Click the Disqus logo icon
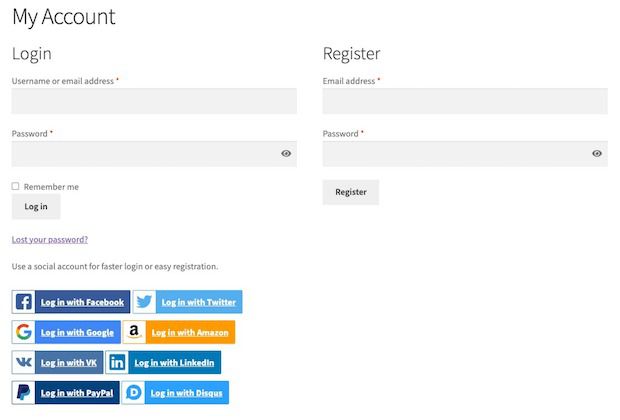This screenshot has height=420, width=620. (134, 392)
